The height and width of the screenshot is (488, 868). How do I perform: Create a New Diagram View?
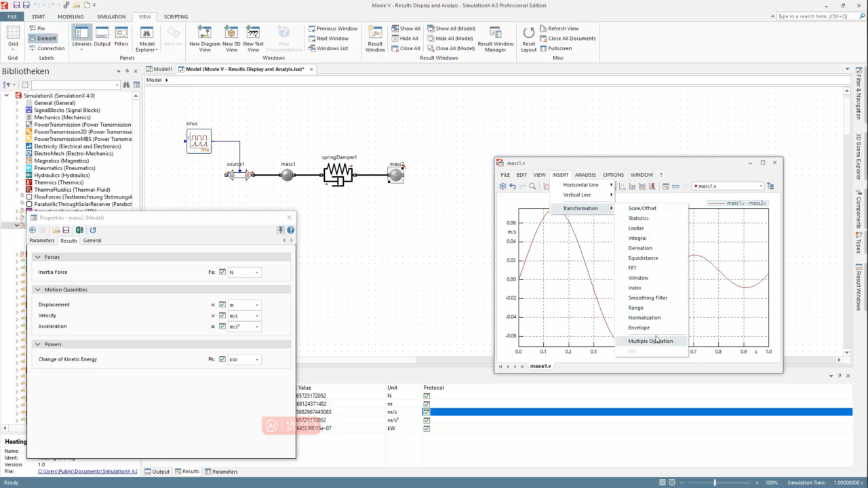pos(205,39)
